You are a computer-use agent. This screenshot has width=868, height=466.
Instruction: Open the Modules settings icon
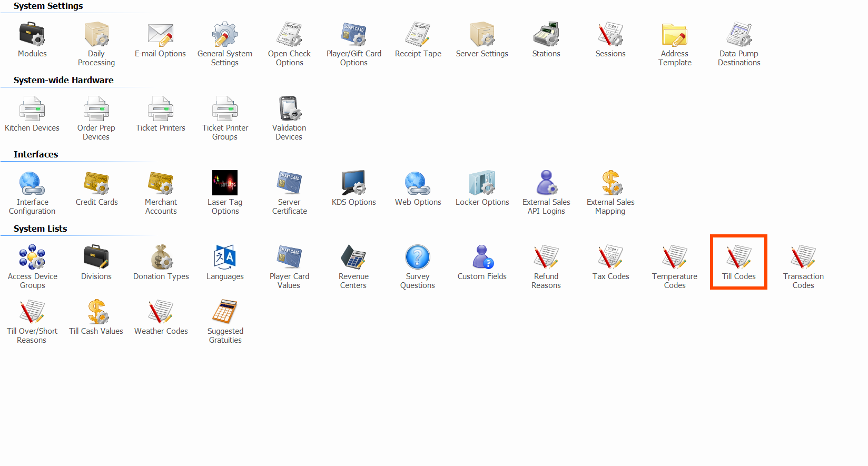(32, 35)
